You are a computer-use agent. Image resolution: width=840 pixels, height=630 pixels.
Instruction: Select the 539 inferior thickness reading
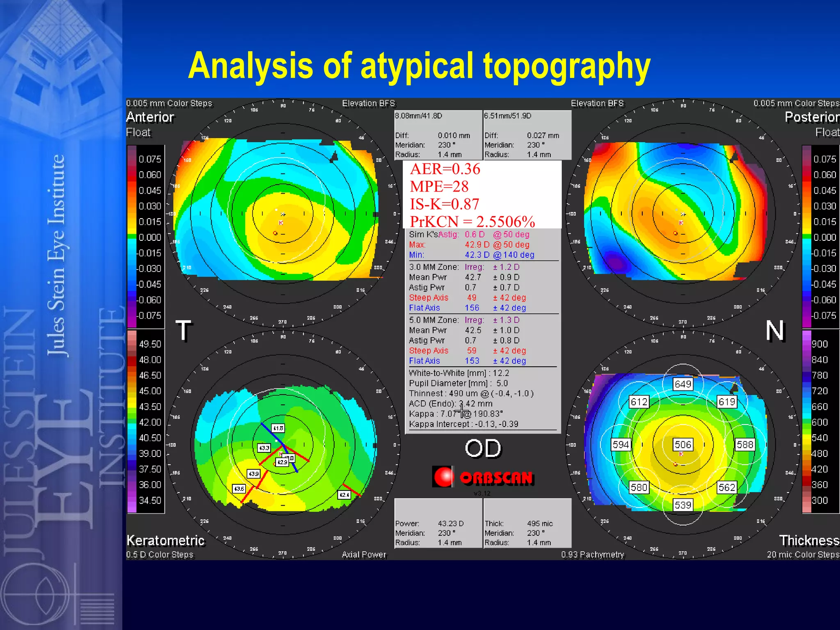point(683,505)
